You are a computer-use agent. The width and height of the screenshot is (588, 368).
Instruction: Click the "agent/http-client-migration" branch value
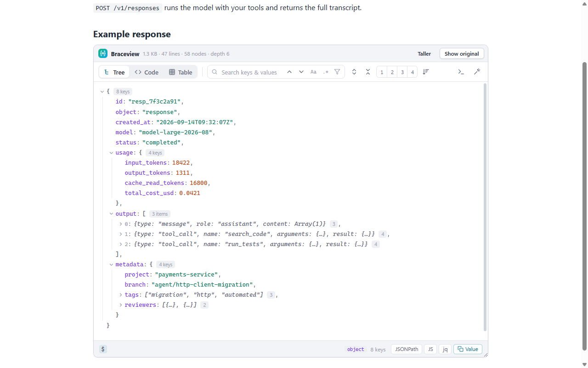(x=202, y=285)
